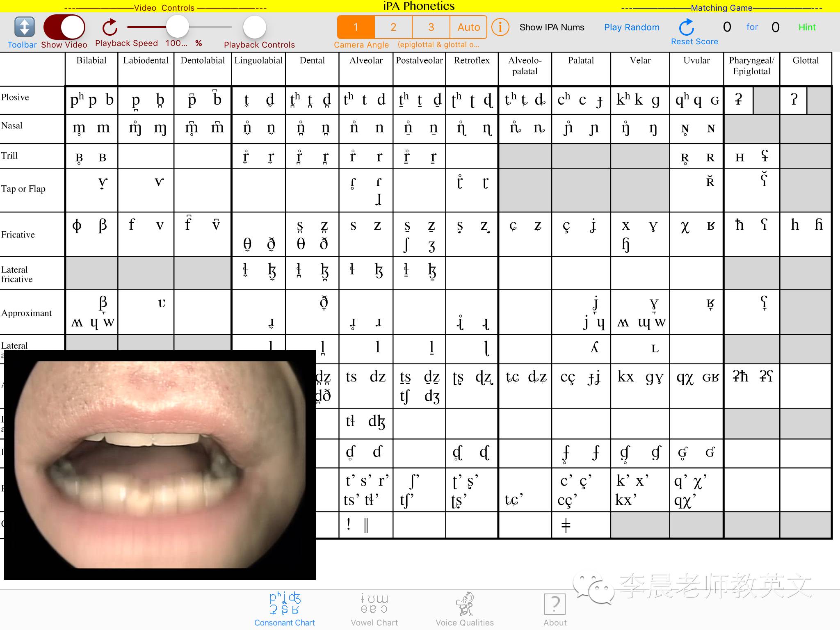Select camera angle 2
The width and height of the screenshot is (840, 630).
coord(393,27)
